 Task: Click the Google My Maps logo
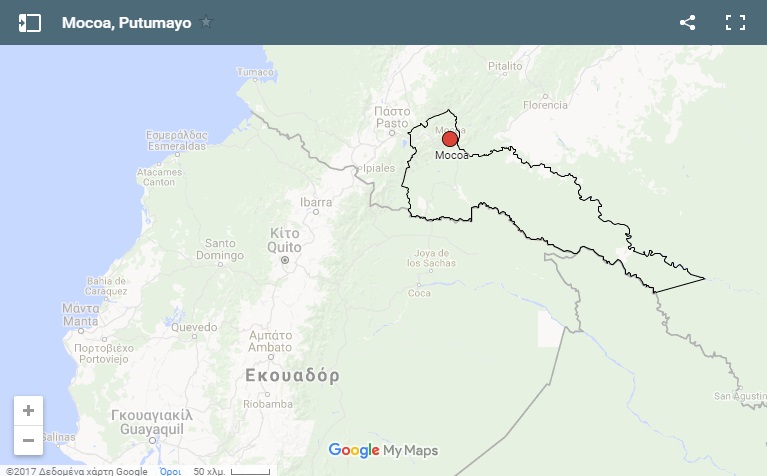click(383, 450)
